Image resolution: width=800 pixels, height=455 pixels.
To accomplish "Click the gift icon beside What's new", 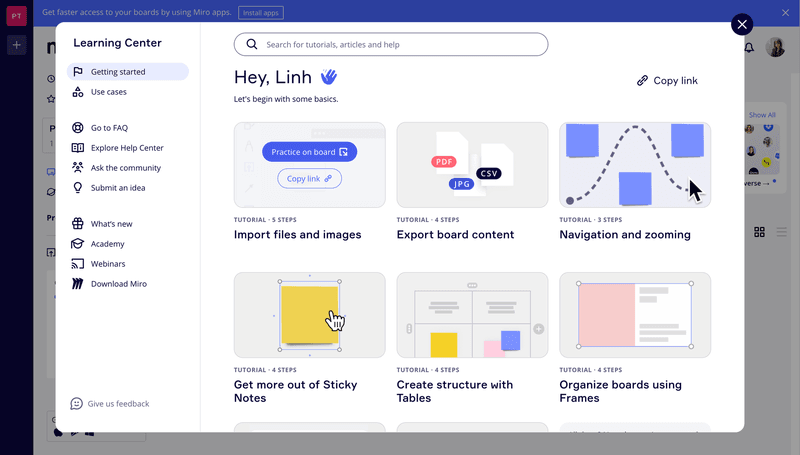I will tap(78, 223).
